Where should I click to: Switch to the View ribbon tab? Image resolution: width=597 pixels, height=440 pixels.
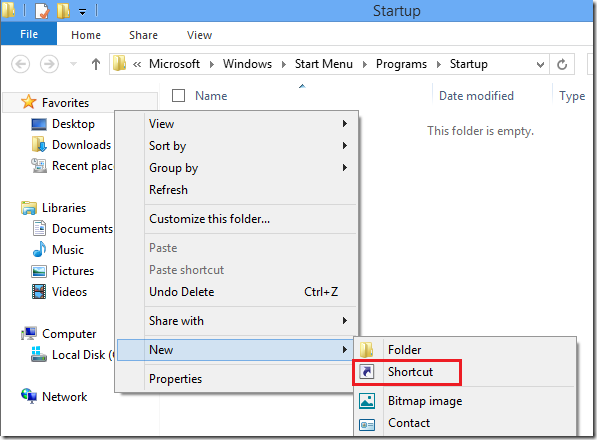(200, 35)
